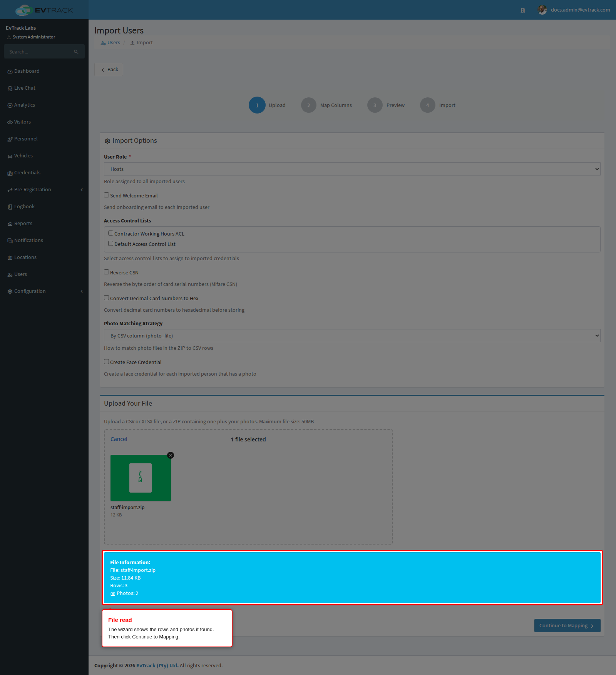Screen dimensions: 616x675
Task: Click the Users icon in sidebar
Action: (x=10, y=275)
